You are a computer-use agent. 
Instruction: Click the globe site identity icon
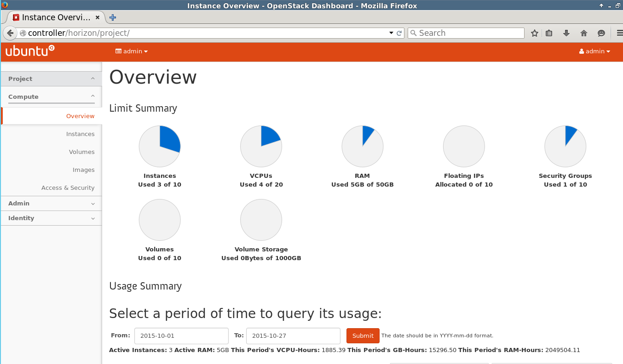(23, 33)
